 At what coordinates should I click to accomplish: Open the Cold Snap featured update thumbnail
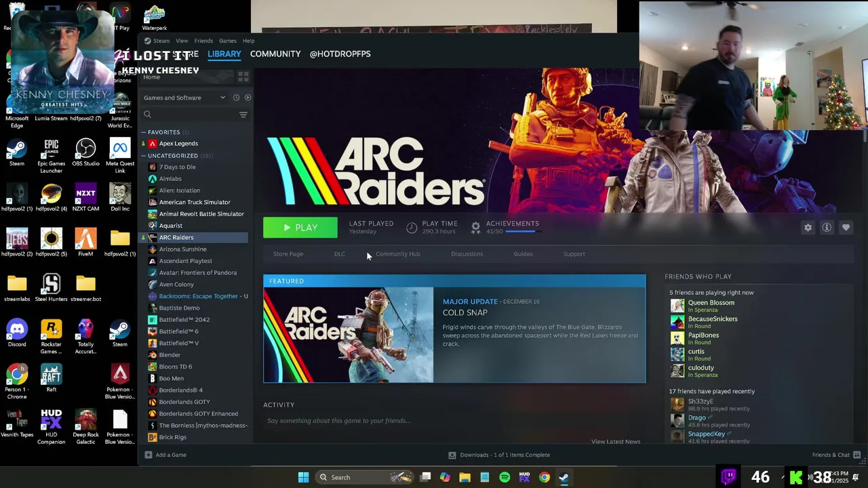coord(349,335)
